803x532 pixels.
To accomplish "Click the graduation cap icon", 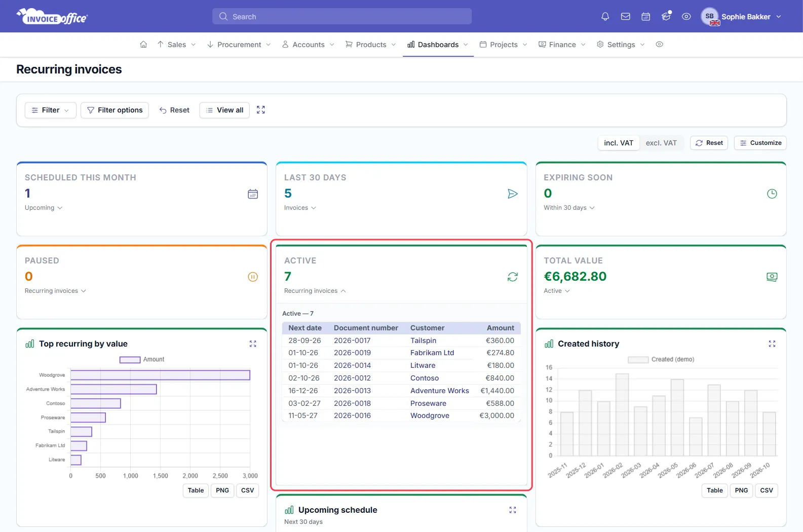I will point(666,17).
